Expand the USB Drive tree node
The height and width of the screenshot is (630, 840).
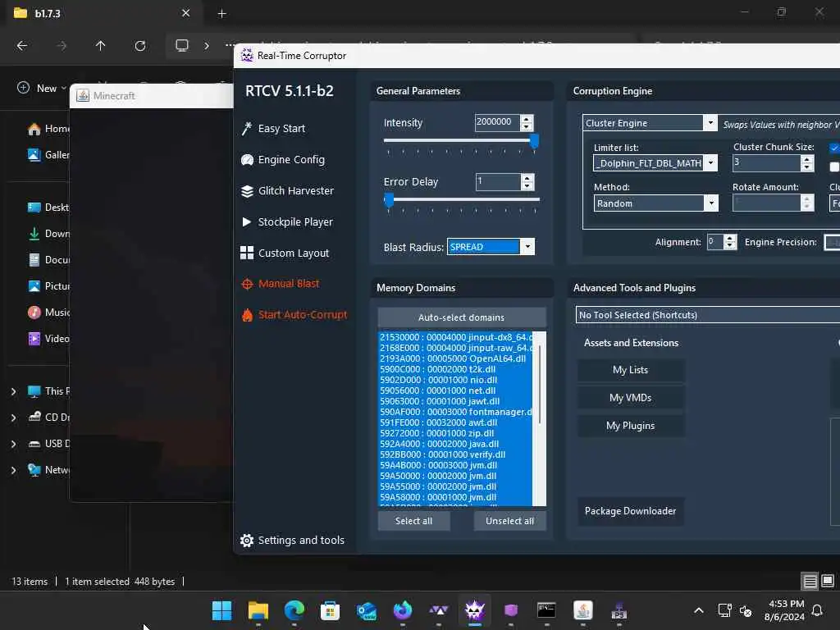click(13, 444)
